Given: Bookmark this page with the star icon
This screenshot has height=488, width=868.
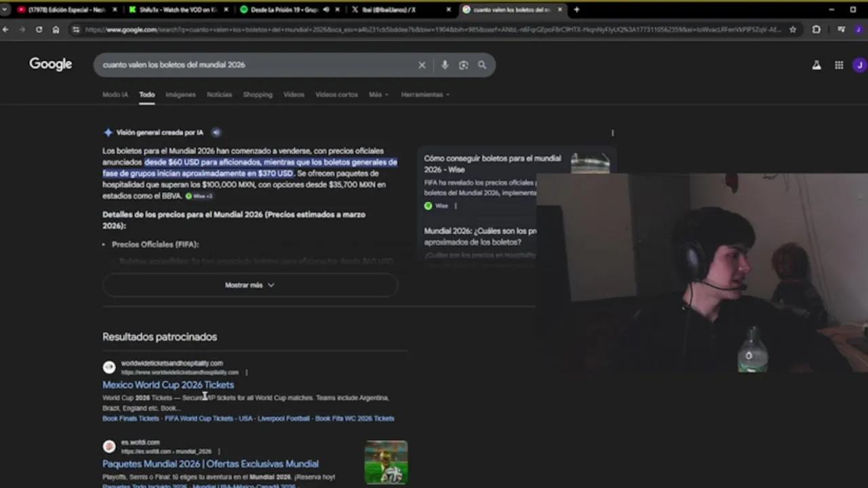Looking at the screenshot, I should (793, 30).
